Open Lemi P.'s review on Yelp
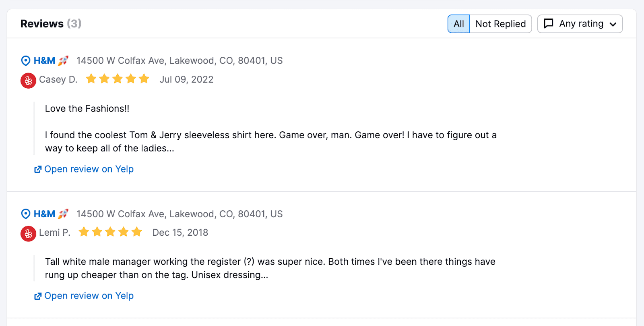 [89, 296]
